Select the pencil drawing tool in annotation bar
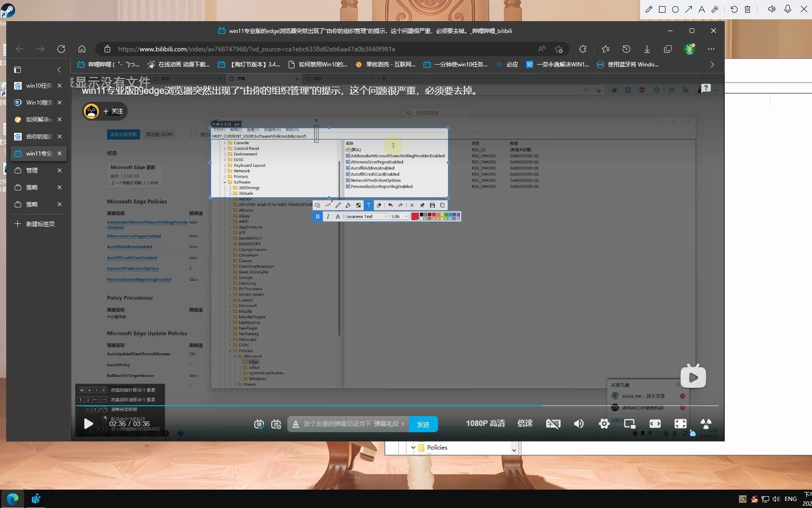This screenshot has width=812, height=508. [x=649, y=9]
